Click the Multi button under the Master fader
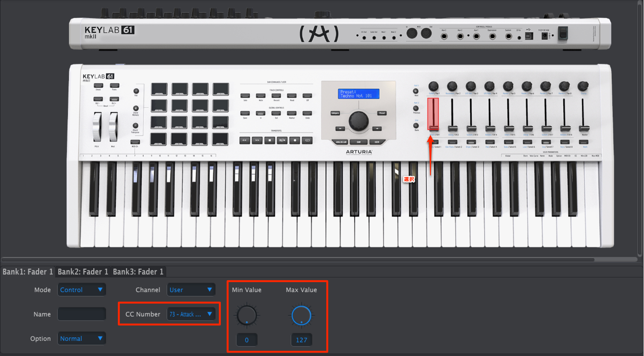 pos(584,142)
